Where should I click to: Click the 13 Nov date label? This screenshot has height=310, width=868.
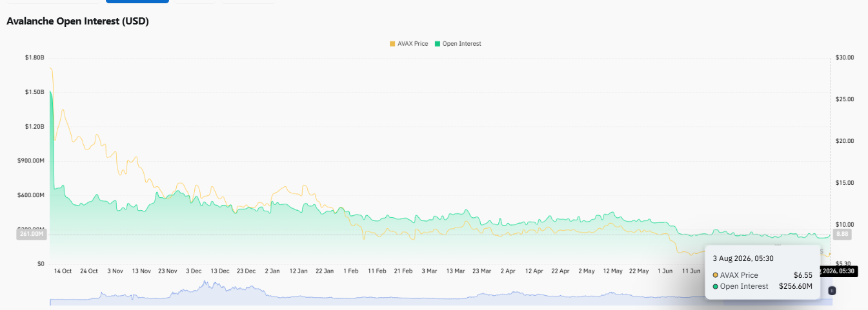[x=141, y=271]
